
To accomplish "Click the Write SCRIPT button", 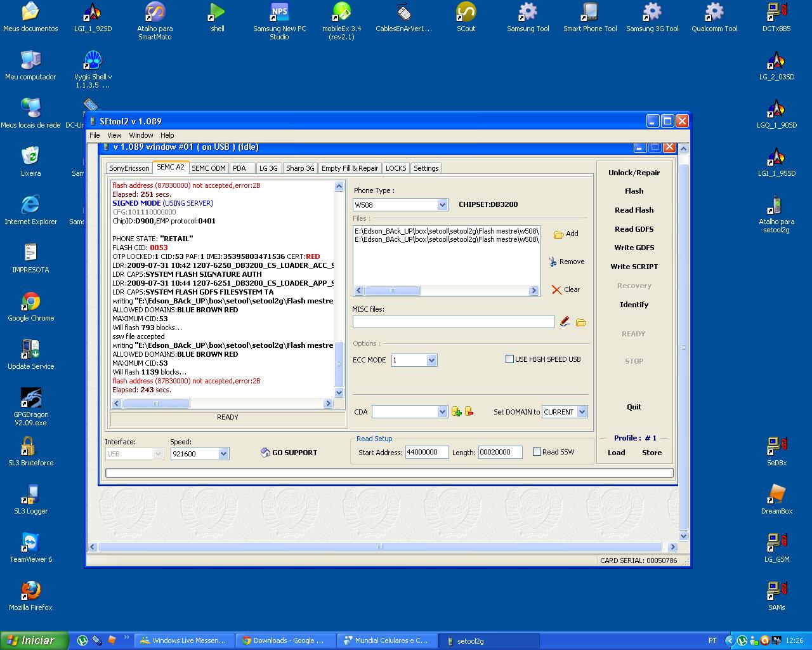I will click(x=634, y=267).
